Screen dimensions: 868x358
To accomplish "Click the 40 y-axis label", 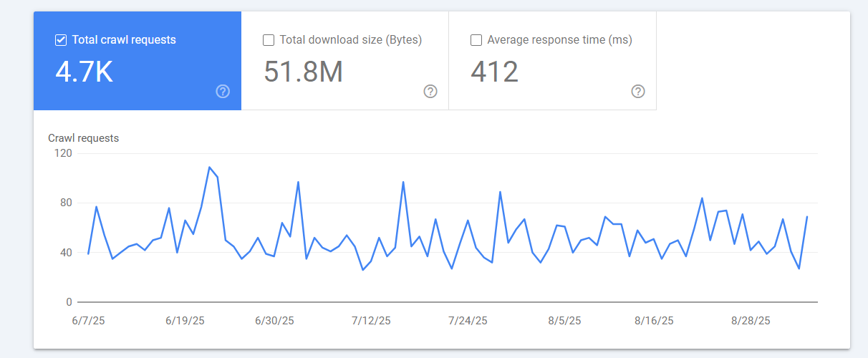I will coord(67,252).
